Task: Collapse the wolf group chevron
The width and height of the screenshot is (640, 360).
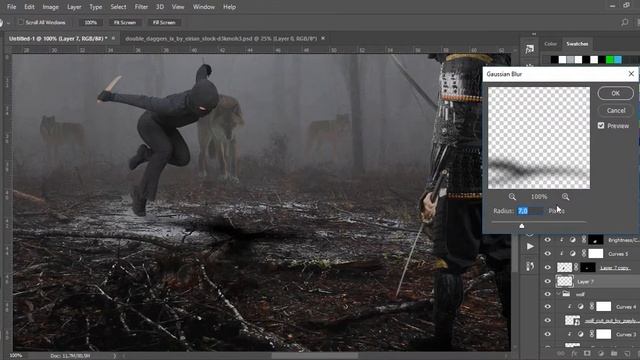Action: (x=558, y=294)
